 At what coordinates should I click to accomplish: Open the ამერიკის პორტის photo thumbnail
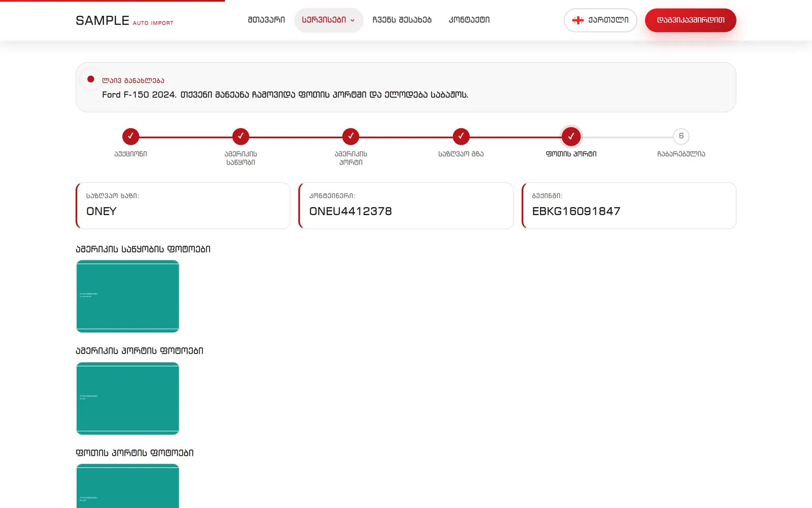[x=128, y=398]
